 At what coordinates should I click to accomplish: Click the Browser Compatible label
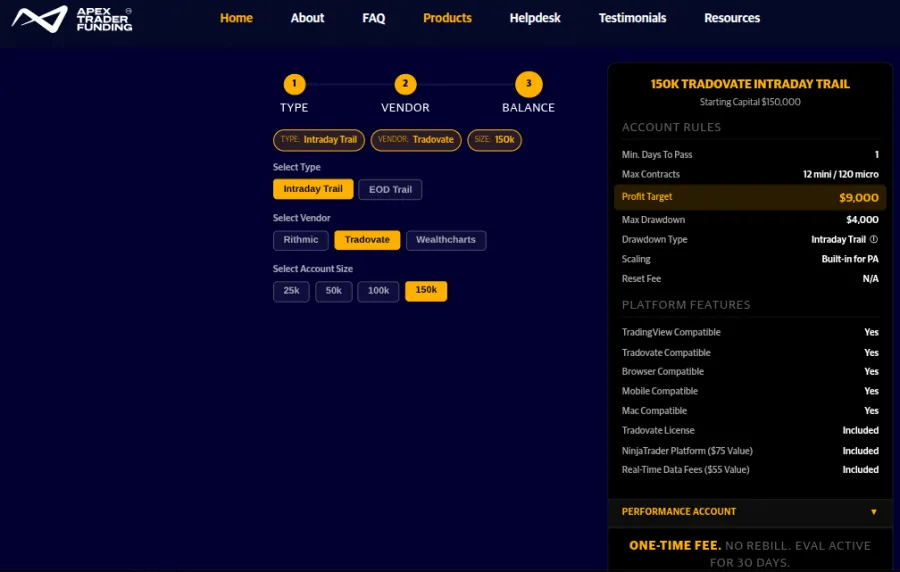click(662, 372)
